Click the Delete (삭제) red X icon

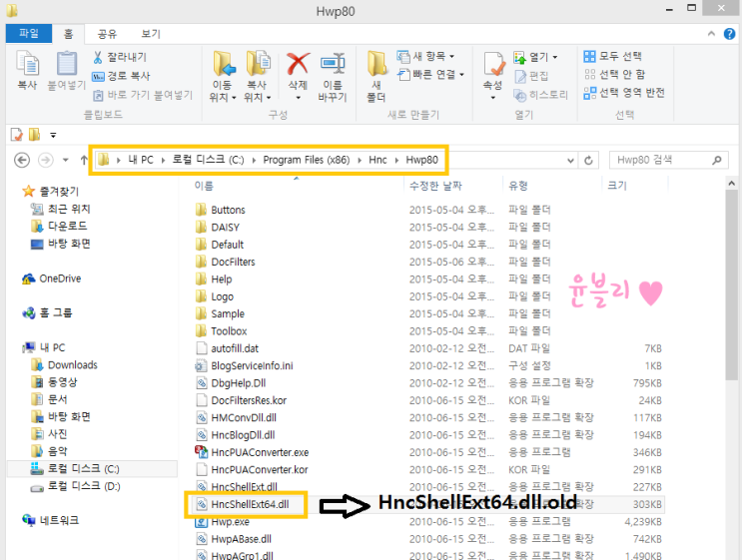pyautogui.click(x=298, y=64)
